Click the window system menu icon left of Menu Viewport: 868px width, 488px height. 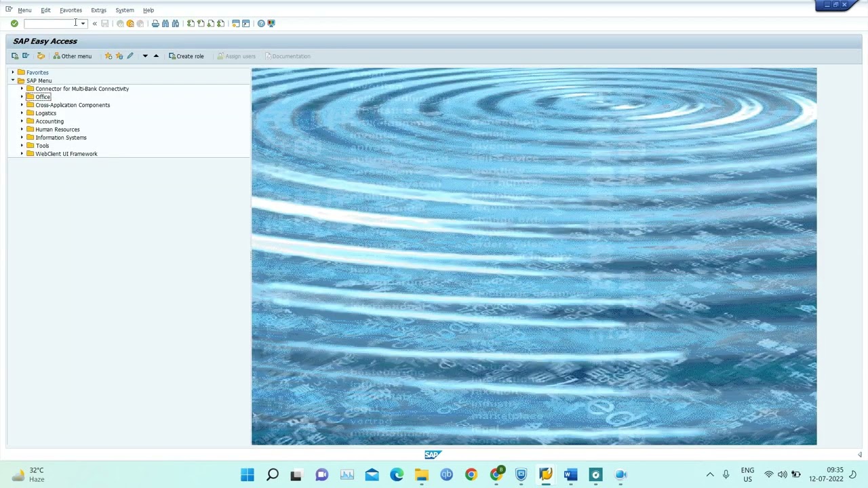tap(9, 9)
